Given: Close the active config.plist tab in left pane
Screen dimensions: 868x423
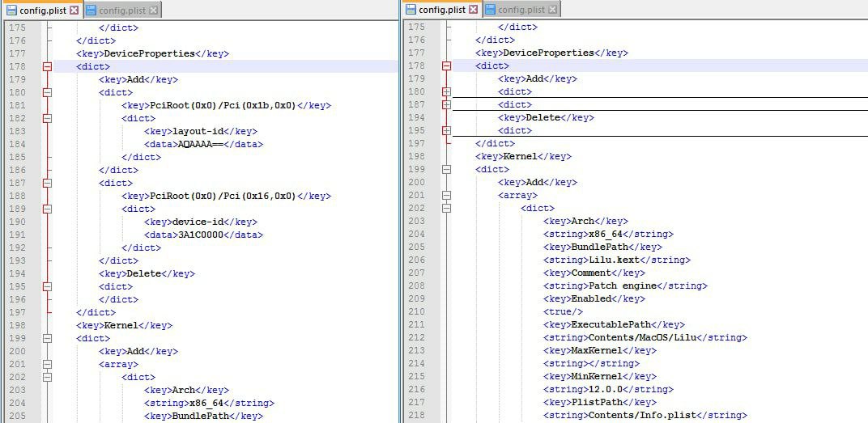Looking at the screenshot, I should pos(74,10).
